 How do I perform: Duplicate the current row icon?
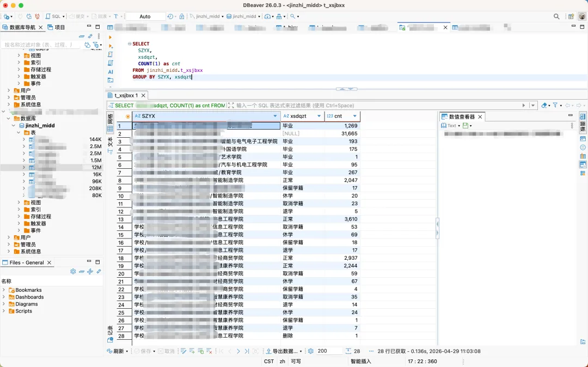pos(200,351)
